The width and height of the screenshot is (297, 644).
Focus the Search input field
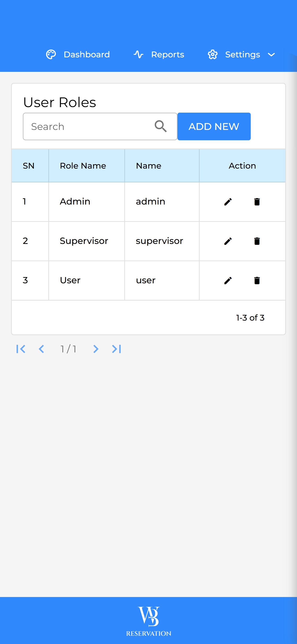click(x=90, y=126)
